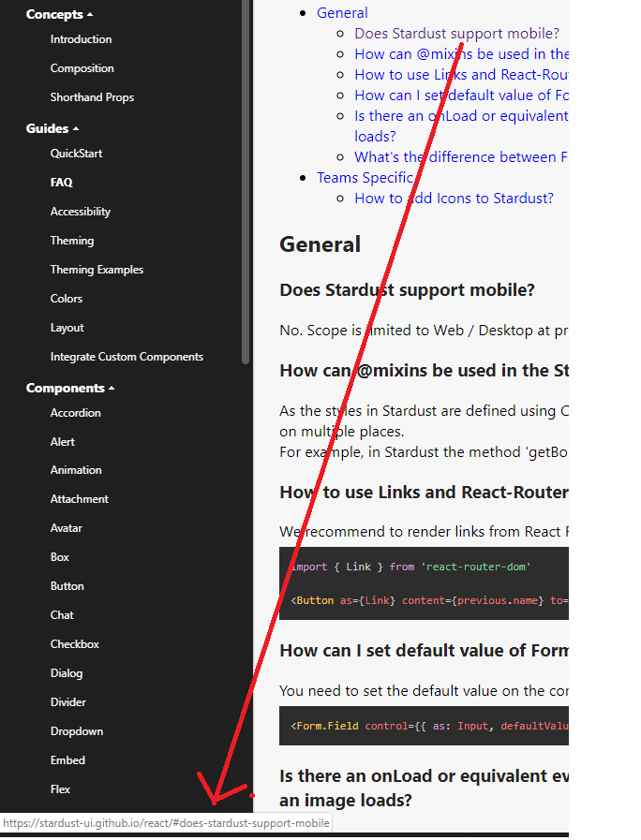Open the Shorthand Props page
The width and height of the screenshot is (641, 840).
92,97
